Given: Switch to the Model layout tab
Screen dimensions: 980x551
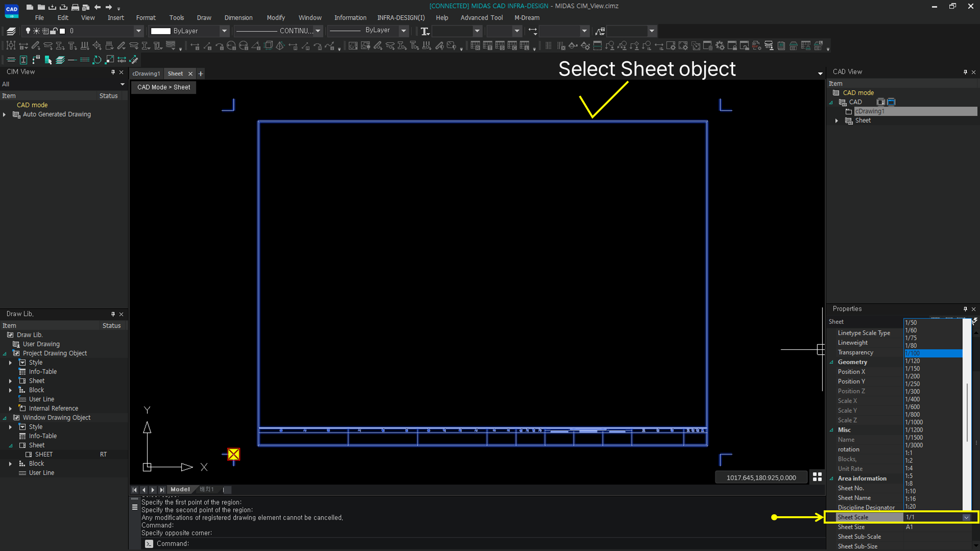Looking at the screenshot, I should coord(180,489).
